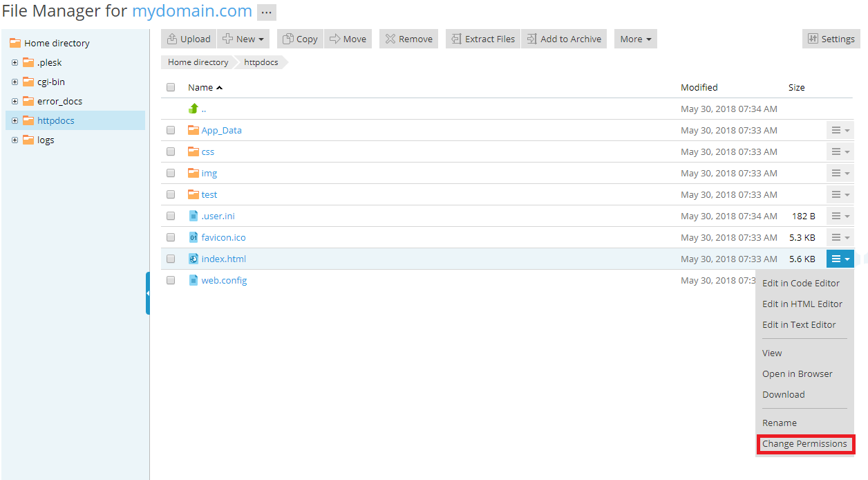The width and height of the screenshot is (868, 480).
Task: Open File Manager Settings
Action: pyautogui.click(x=831, y=39)
